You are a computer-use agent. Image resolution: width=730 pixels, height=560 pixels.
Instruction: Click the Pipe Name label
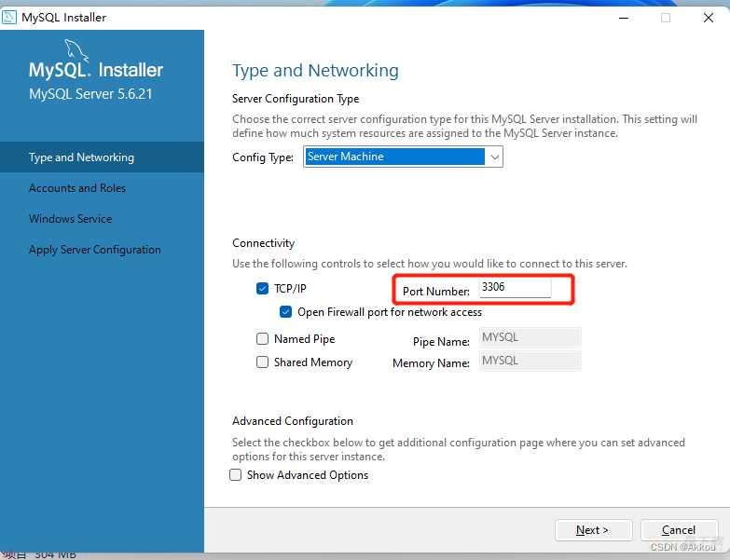(441, 342)
